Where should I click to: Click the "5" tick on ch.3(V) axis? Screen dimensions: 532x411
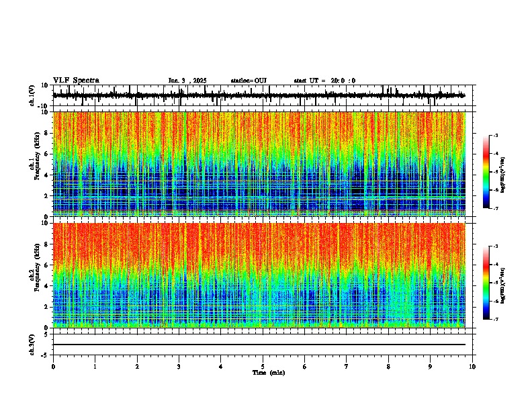point(46,334)
